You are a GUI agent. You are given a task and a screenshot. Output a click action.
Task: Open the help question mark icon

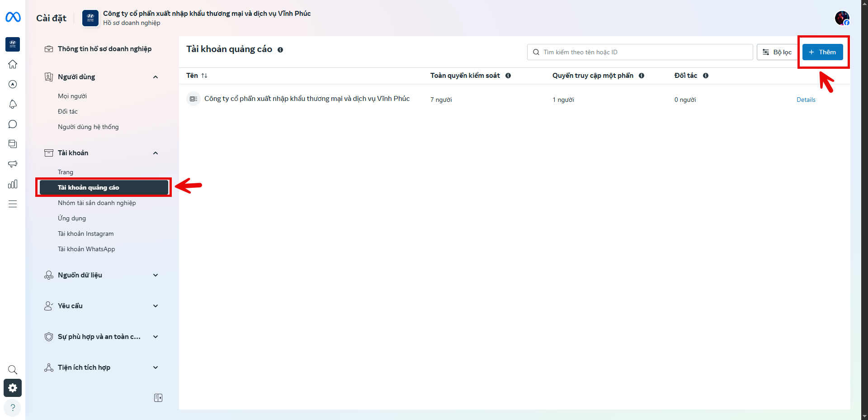point(13,407)
